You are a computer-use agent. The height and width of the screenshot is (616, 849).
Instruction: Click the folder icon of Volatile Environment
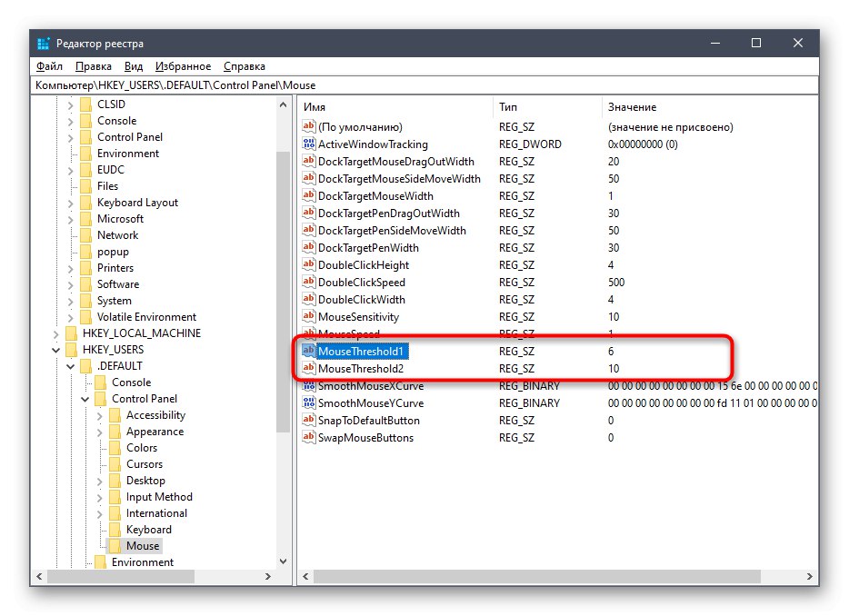(85, 317)
